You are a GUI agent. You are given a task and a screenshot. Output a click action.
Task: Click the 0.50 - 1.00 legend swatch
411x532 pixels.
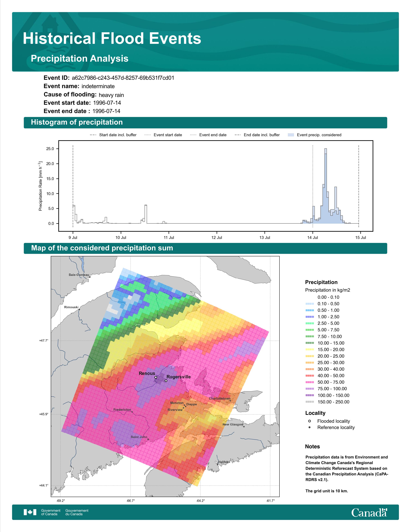pos(310,311)
